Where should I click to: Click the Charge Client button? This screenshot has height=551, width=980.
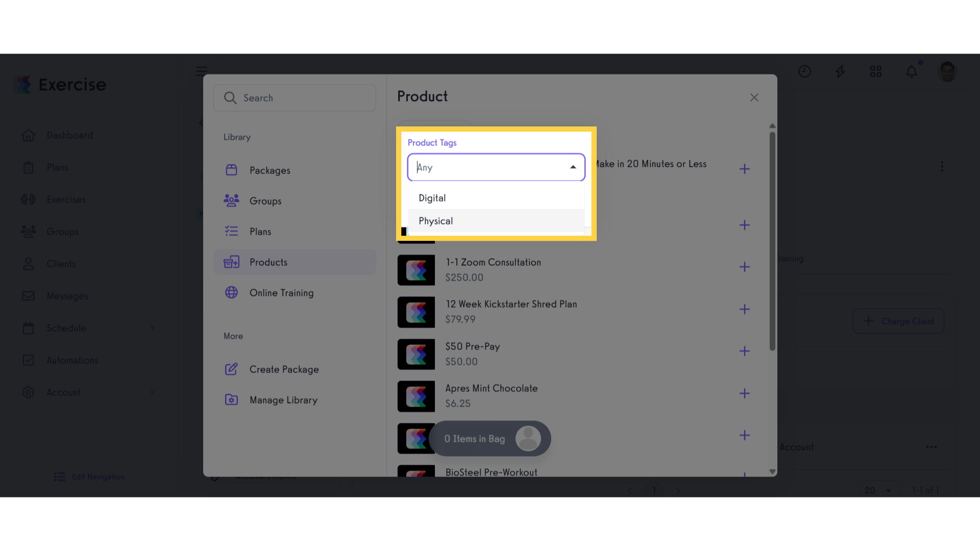[x=898, y=321]
